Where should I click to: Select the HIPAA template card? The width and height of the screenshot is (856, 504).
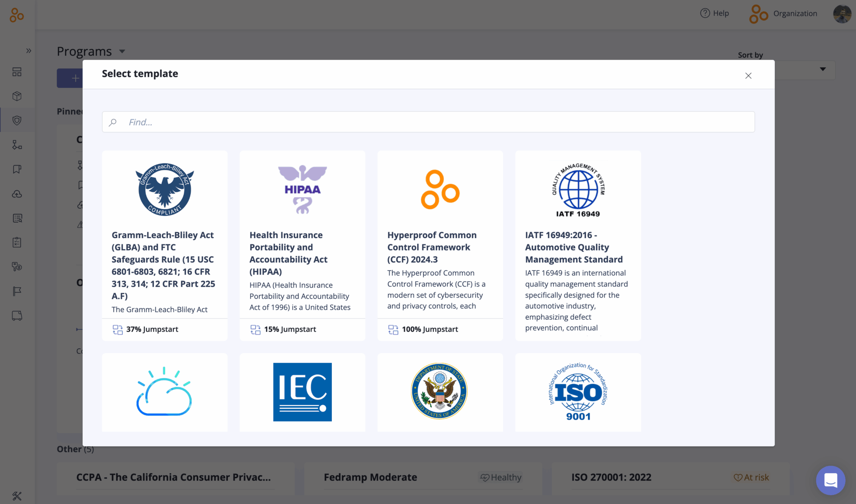[x=302, y=245]
